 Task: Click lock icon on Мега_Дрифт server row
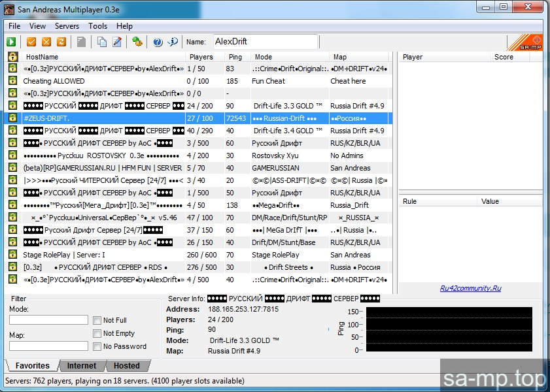tap(13, 205)
